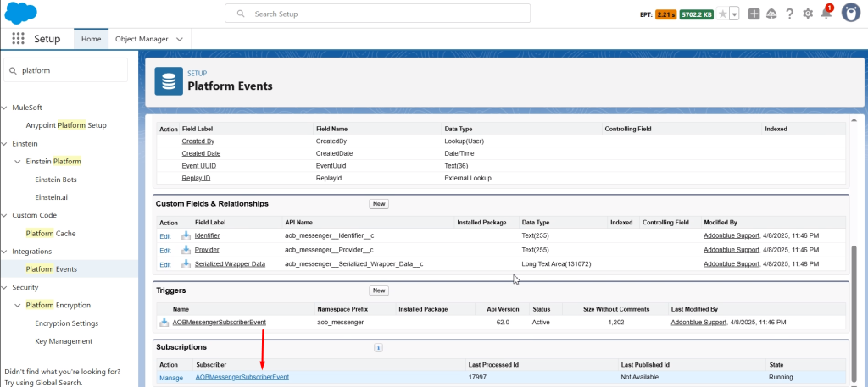The image size is (868, 387).
Task: Click the download icon beside Serialized Wrapper Data
Action: tap(186, 264)
